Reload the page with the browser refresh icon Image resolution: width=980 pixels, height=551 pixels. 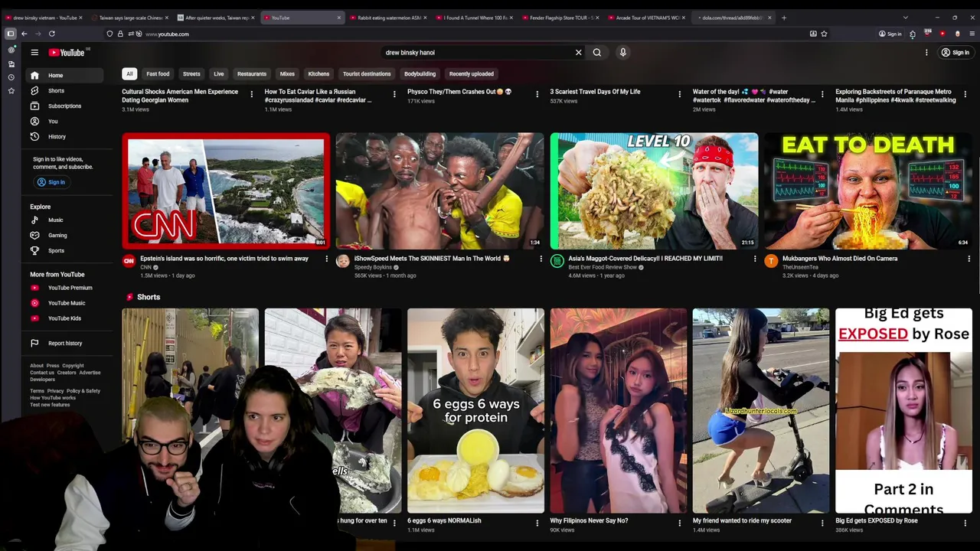(51, 34)
